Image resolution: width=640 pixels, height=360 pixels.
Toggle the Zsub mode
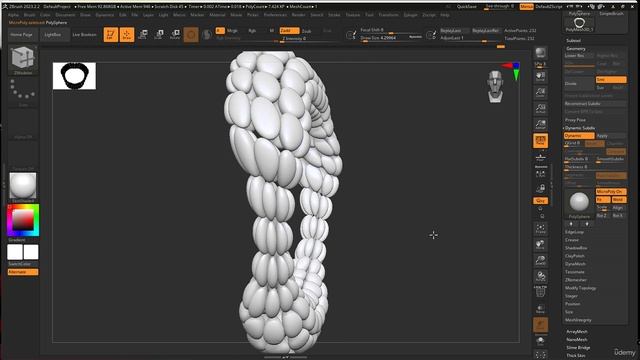pos(307,31)
